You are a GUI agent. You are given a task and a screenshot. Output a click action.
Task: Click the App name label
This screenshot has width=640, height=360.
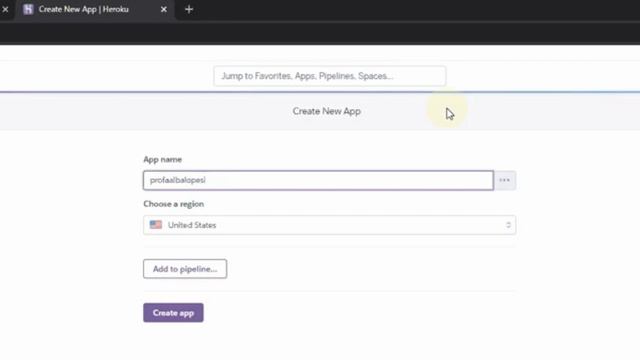point(162,159)
